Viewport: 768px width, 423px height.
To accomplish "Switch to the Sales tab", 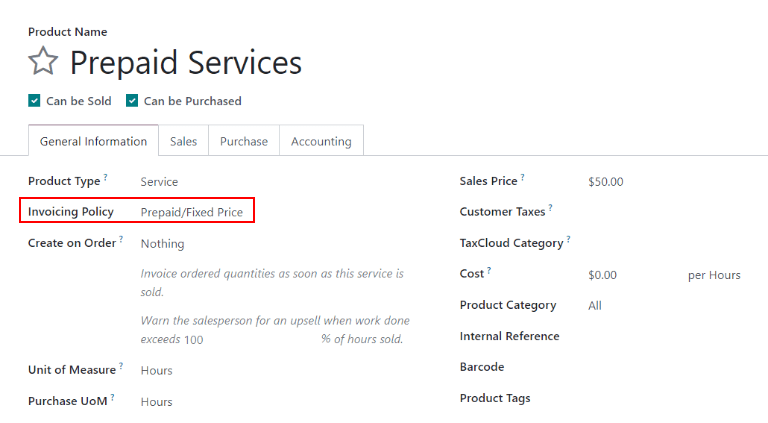I will [x=183, y=142].
